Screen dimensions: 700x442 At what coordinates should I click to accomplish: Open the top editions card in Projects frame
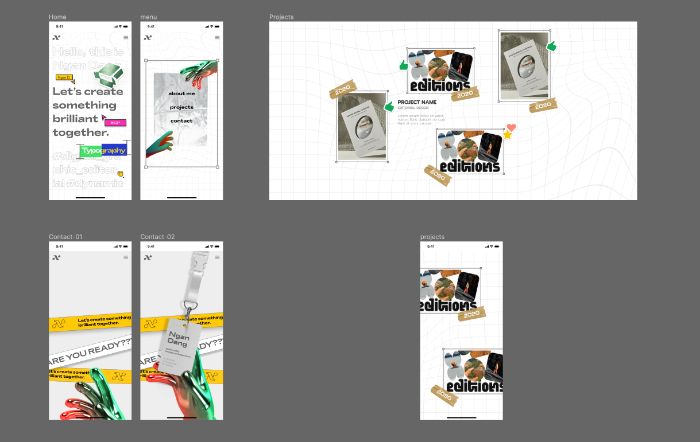point(440,71)
